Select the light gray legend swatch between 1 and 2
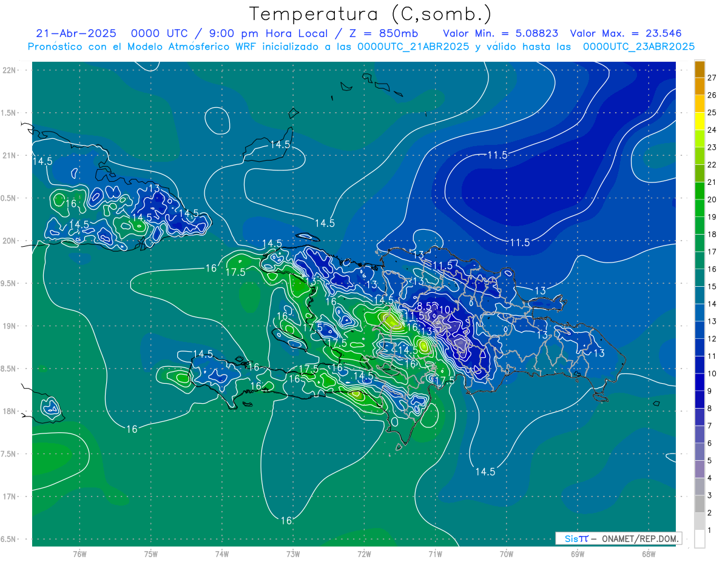The width and height of the screenshot is (728, 562). [699, 521]
